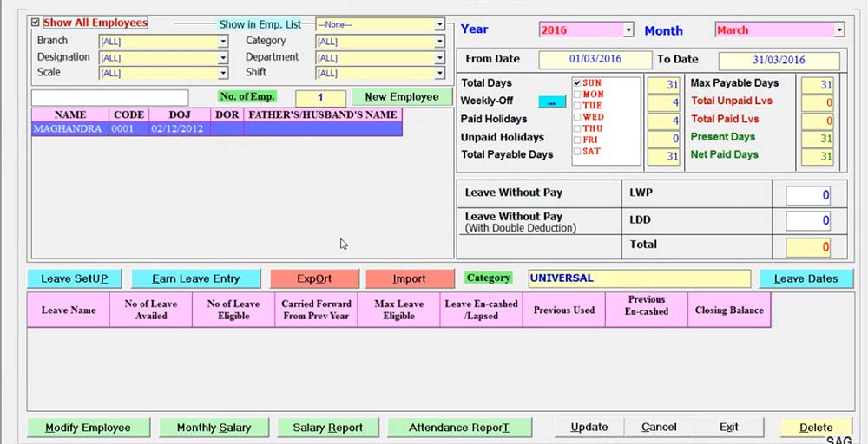This screenshot has height=444, width=868.
Task: Open Leave Dates
Action: 806,278
